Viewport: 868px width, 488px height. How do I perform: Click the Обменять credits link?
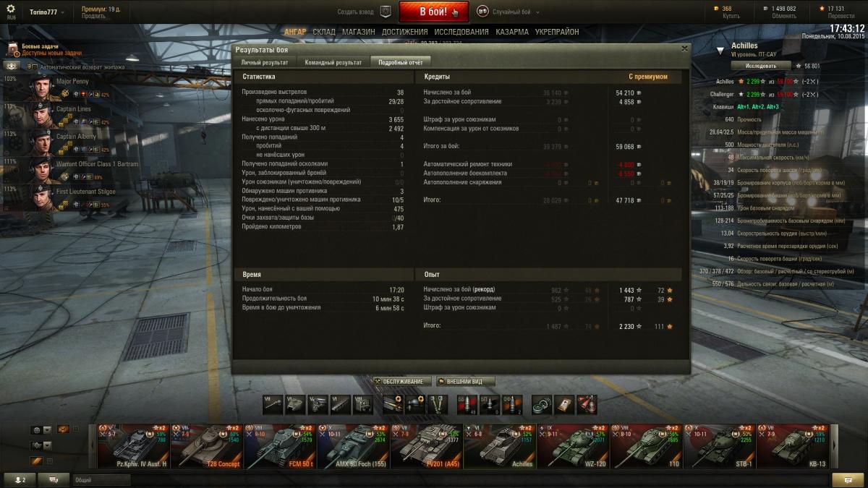[784, 16]
